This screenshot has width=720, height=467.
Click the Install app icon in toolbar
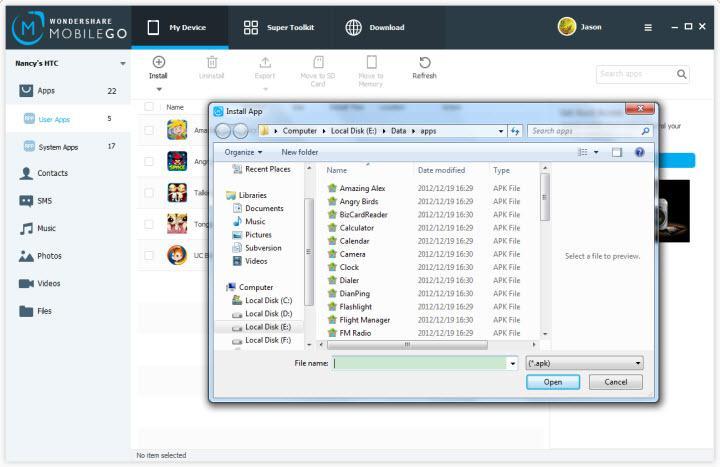coord(158,62)
